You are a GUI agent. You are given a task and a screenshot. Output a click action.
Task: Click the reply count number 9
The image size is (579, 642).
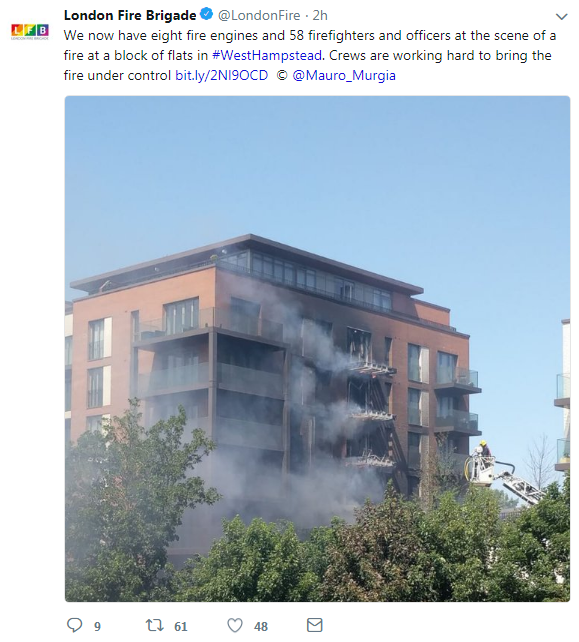(97, 626)
